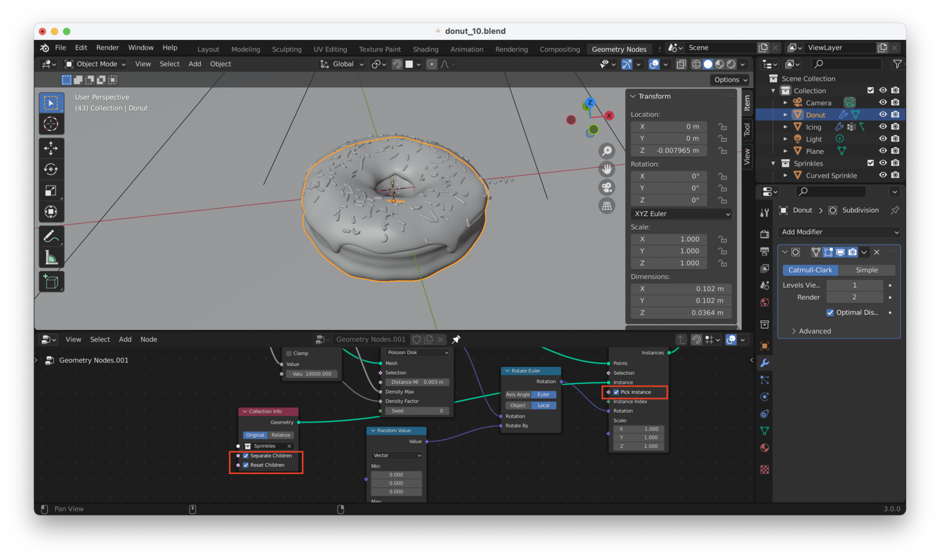Select the Measure tool
Image resolution: width=940 pixels, height=560 pixels.
pyautogui.click(x=51, y=259)
